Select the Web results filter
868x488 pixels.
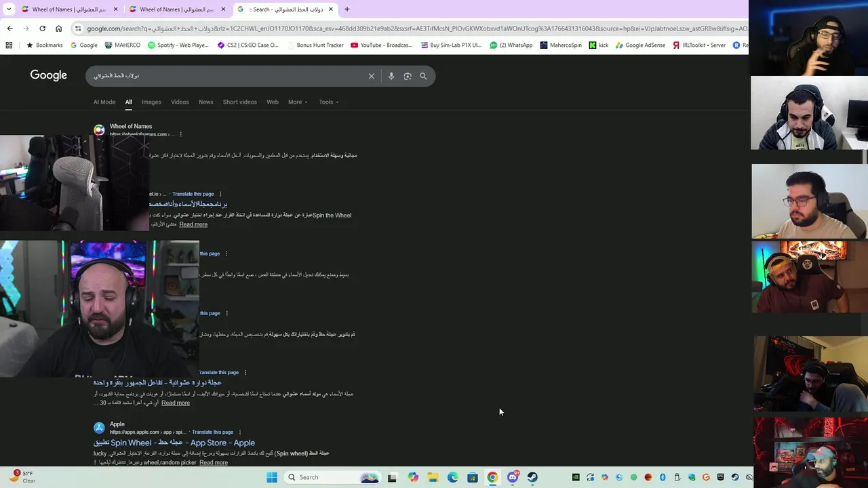(x=273, y=102)
